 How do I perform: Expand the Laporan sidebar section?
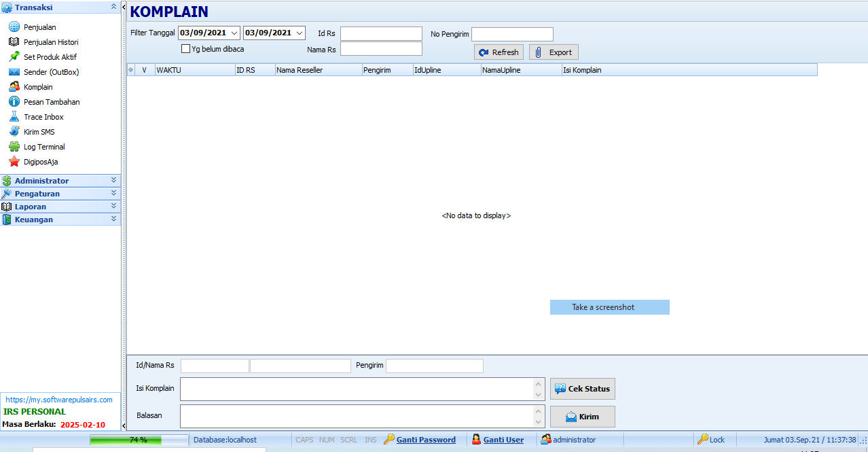pyautogui.click(x=113, y=207)
